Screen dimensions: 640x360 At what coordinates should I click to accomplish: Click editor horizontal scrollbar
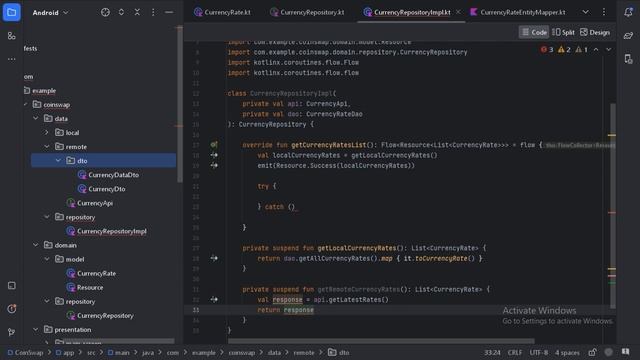(x=381, y=341)
